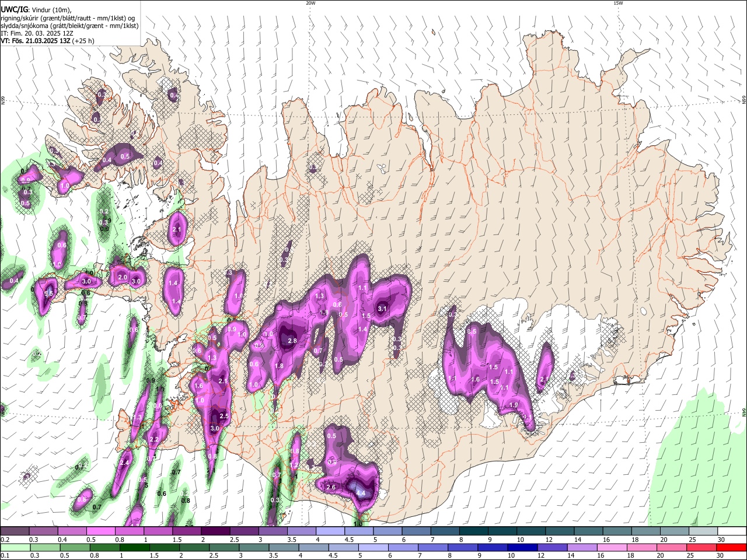This screenshot has width=747, height=560.
Task: Pick the dark purple swatch between 2 and 2.5 in the top legend row
Action: coord(215,531)
